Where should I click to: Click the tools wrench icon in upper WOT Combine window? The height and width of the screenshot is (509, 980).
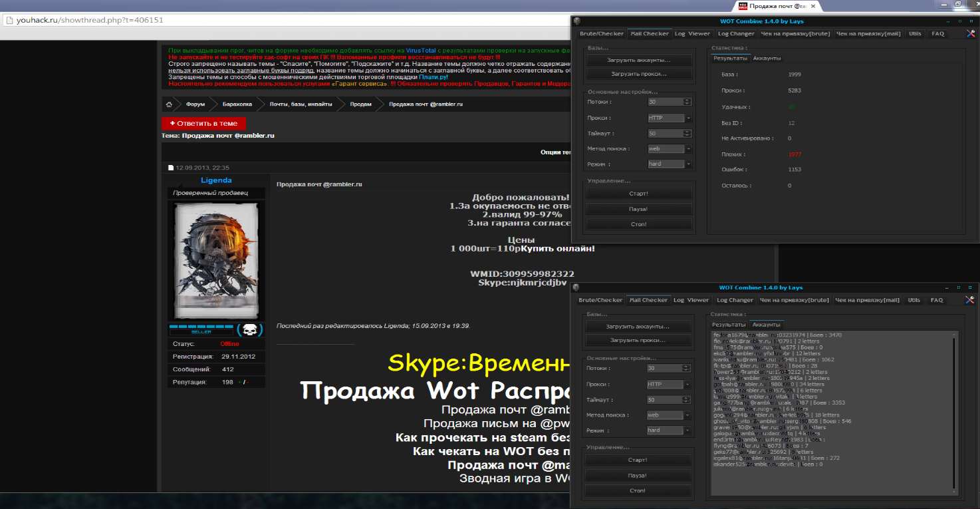pyautogui.click(x=970, y=34)
